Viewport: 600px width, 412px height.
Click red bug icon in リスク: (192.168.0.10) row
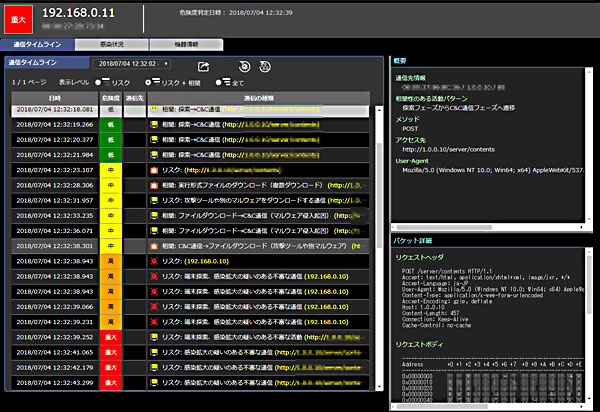pos(154,261)
